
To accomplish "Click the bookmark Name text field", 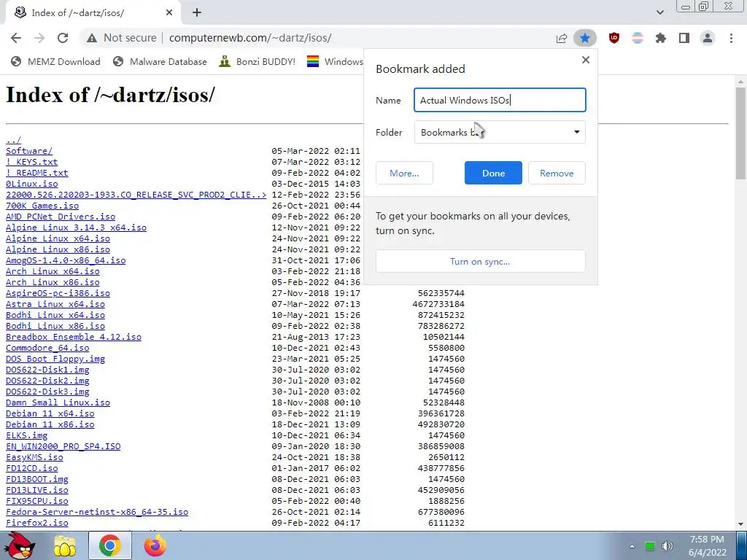I will point(500,100).
